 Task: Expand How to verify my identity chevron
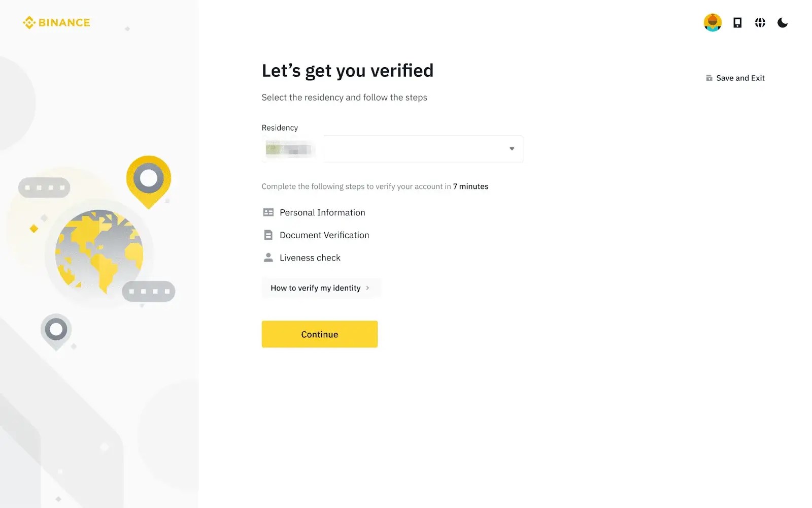pyautogui.click(x=367, y=288)
